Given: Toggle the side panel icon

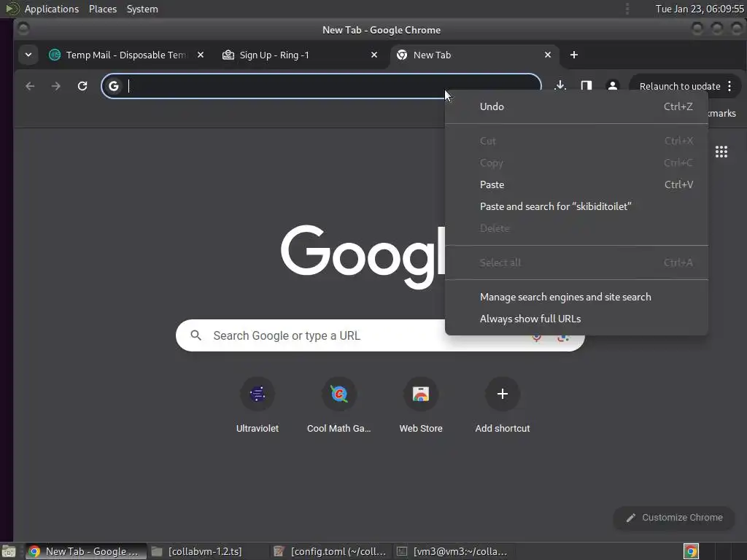Looking at the screenshot, I should click(x=587, y=86).
